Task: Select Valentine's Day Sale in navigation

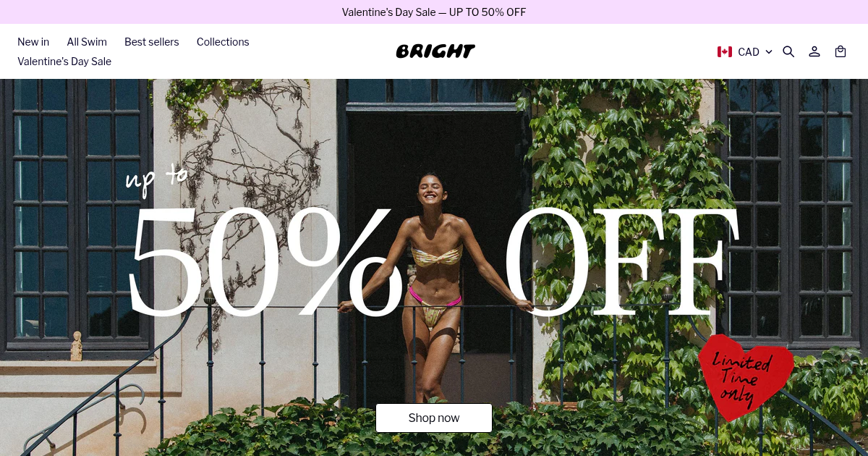Action: tap(64, 62)
